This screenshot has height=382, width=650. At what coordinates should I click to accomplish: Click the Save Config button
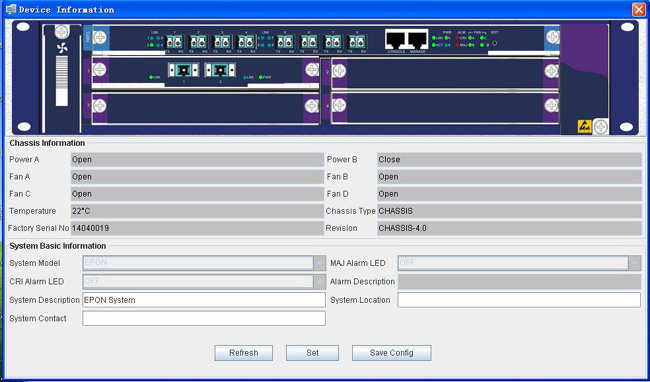391,353
